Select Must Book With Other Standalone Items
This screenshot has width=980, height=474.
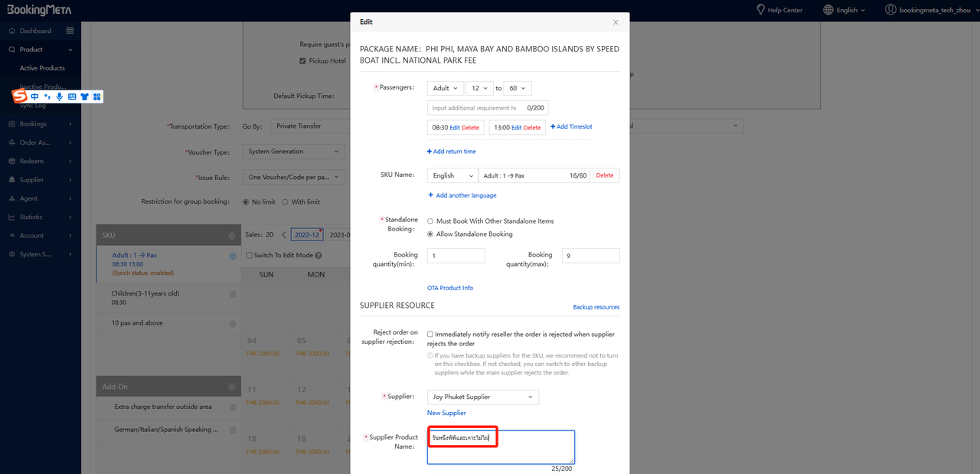coord(430,221)
